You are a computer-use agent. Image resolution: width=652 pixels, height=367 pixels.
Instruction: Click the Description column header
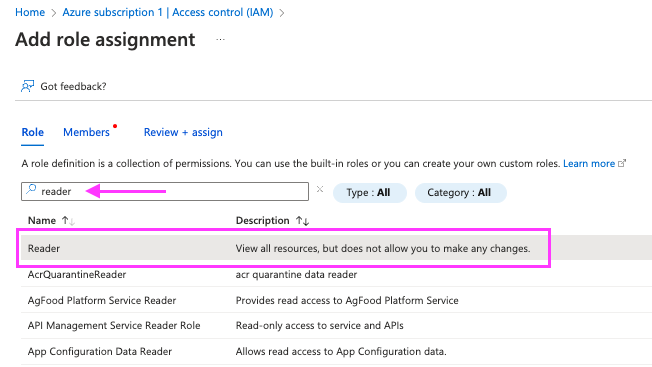pos(262,220)
